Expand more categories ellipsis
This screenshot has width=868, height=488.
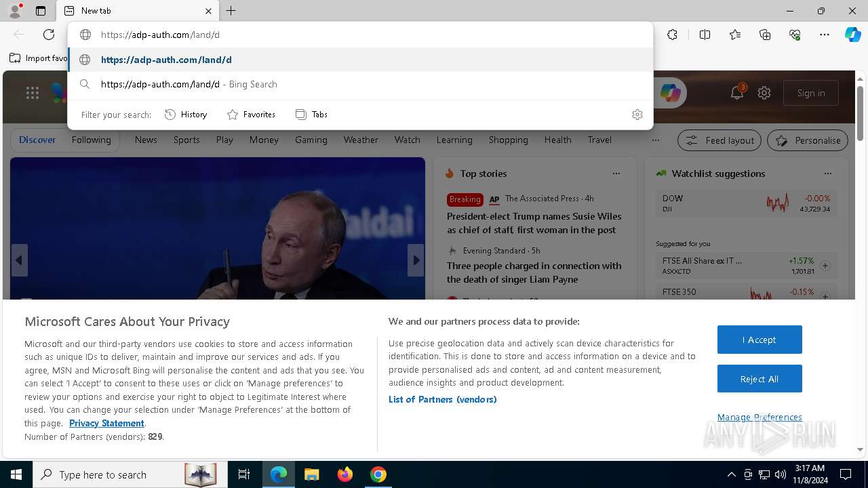pos(655,140)
